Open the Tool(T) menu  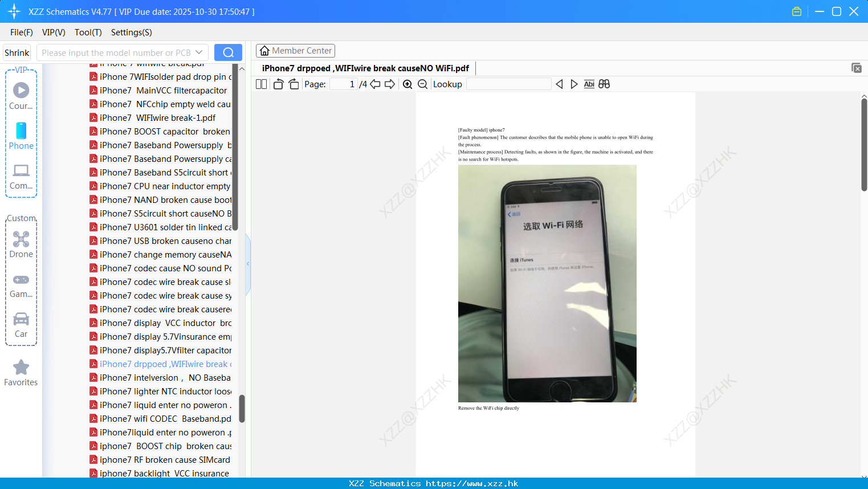88,32
